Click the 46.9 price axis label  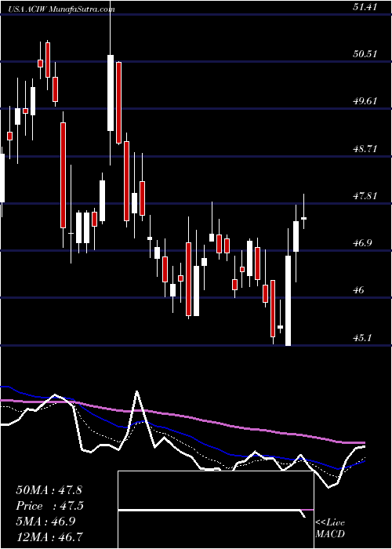[362, 243]
